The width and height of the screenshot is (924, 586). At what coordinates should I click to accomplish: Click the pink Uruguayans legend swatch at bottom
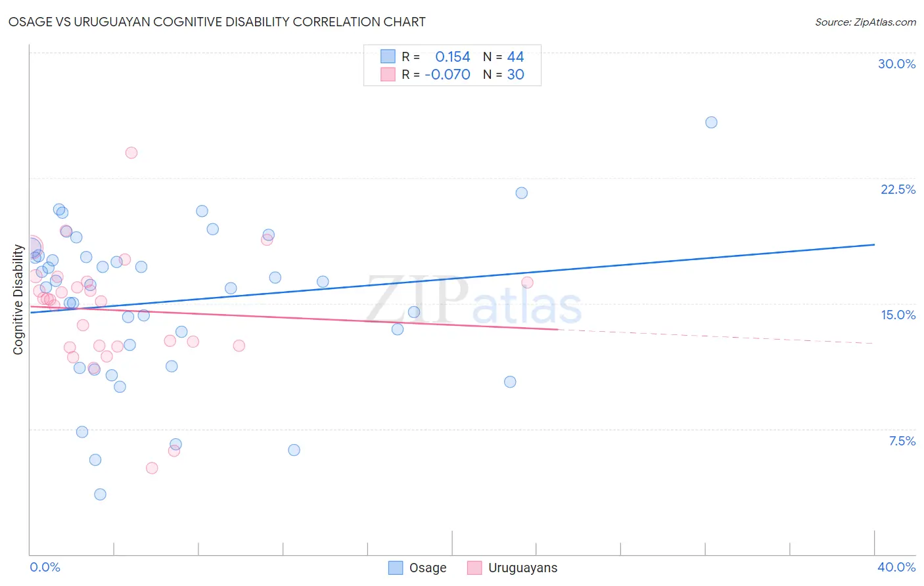pos(474,568)
